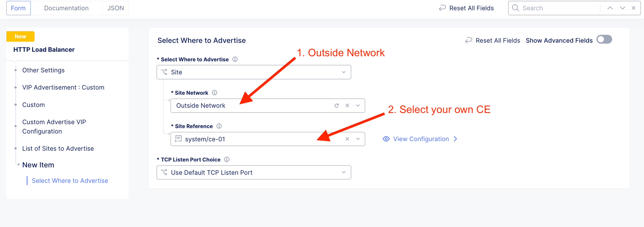Jump to previous search result arrow
This screenshot has height=227, width=644.
click(x=610, y=8)
